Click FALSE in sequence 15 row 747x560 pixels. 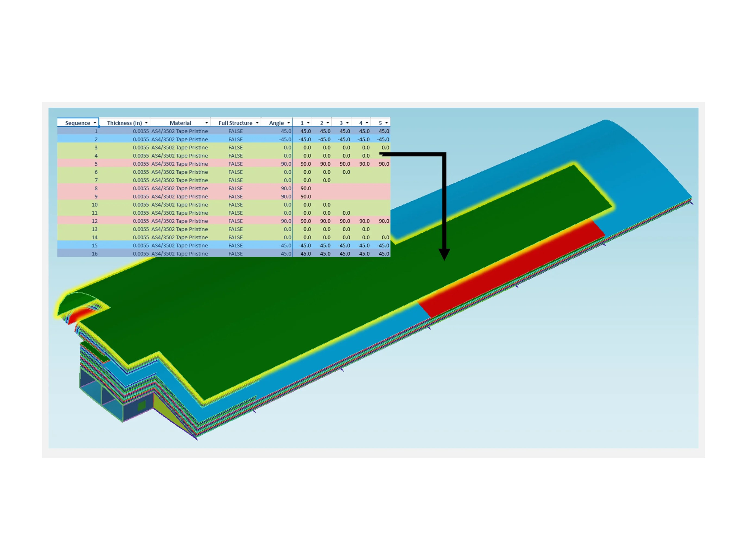236,245
